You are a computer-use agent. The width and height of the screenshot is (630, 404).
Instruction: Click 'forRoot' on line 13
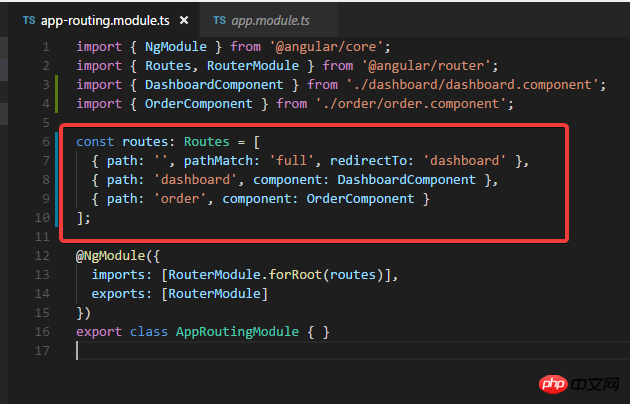pos(295,275)
